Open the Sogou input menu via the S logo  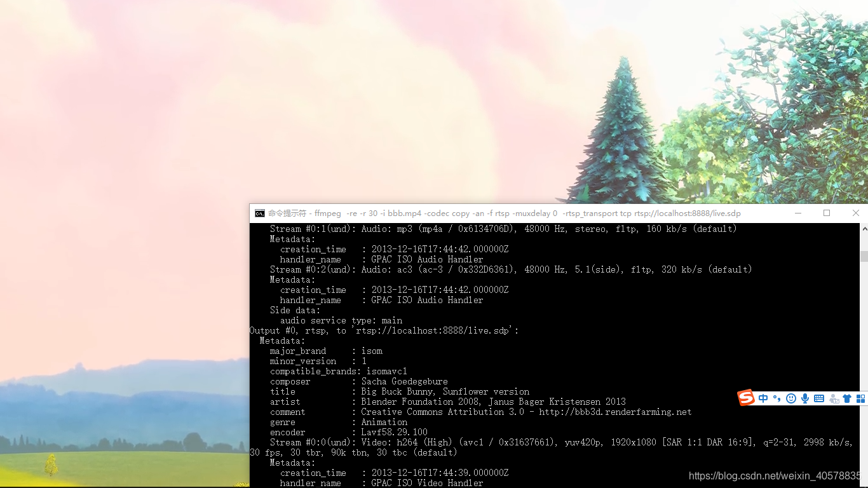[746, 398]
